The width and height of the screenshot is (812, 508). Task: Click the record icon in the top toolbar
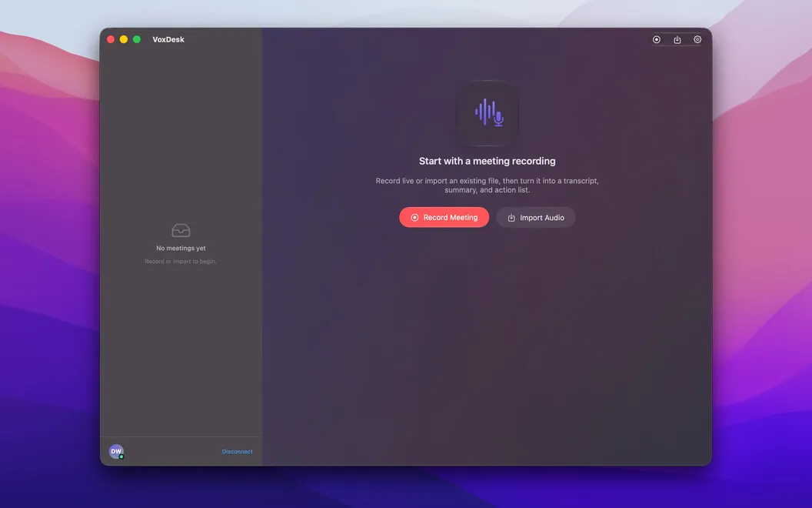pyautogui.click(x=656, y=39)
